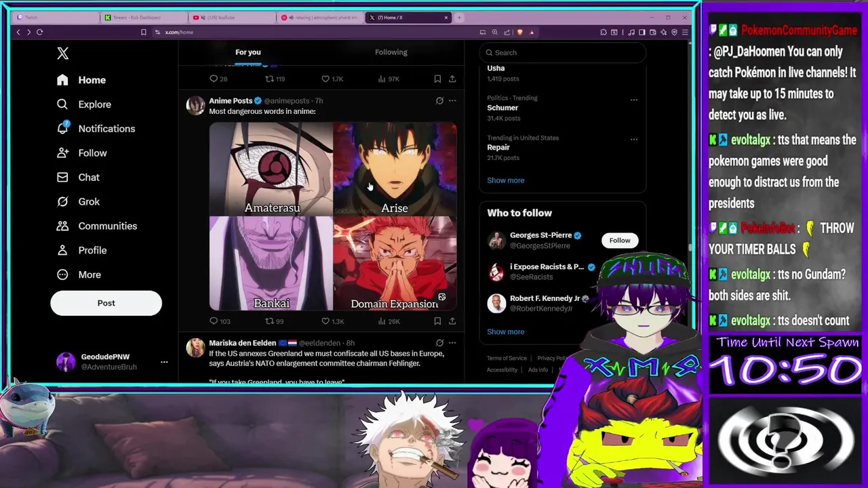Image resolution: width=868 pixels, height=488 pixels.
Task: Open the Schumer trending topic
Action: pyautogui.click(x=502, y=108)
